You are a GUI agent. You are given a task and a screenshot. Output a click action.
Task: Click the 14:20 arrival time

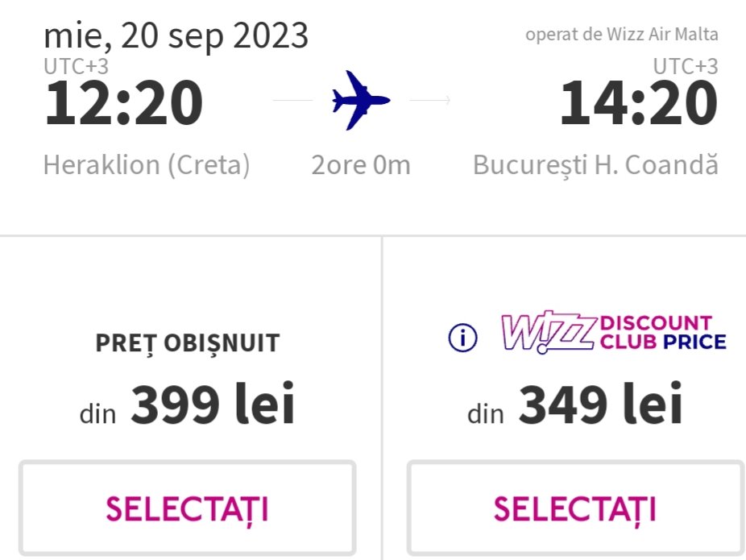click(x=638, y=104)
